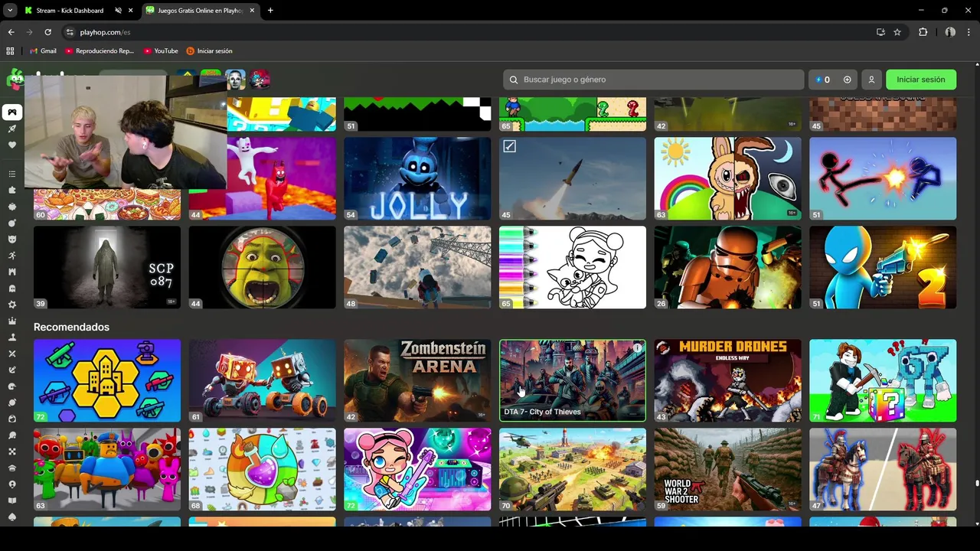This screenshot has height=551, width=980.
Task: Open the heart favorites sidebar icon
Action: [11, 145]
